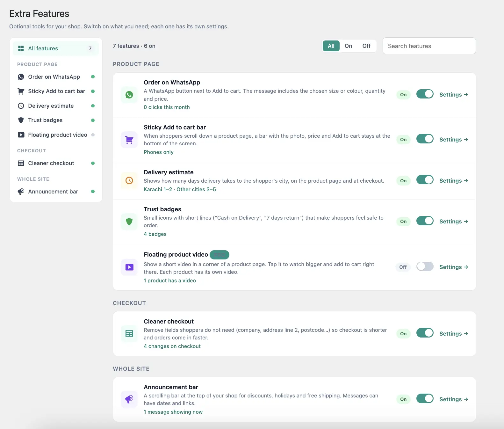Open Announcement bar Settings

click(x=454, y=399)
